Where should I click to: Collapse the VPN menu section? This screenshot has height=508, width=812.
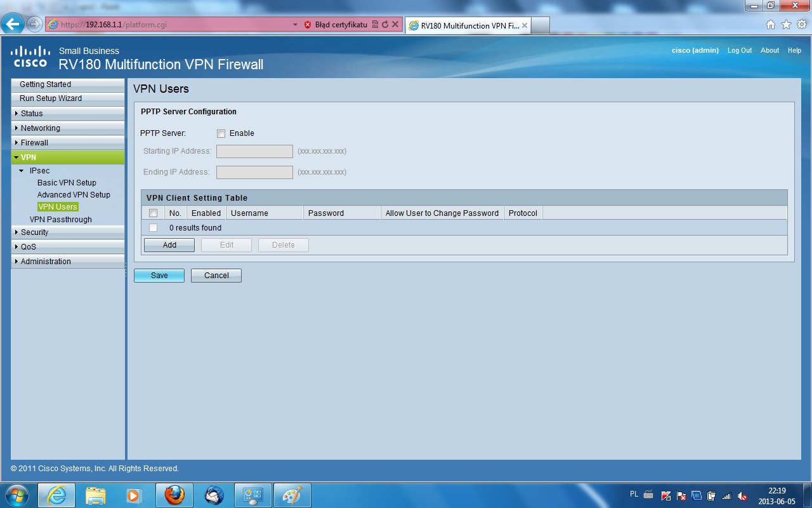[68, 157]
